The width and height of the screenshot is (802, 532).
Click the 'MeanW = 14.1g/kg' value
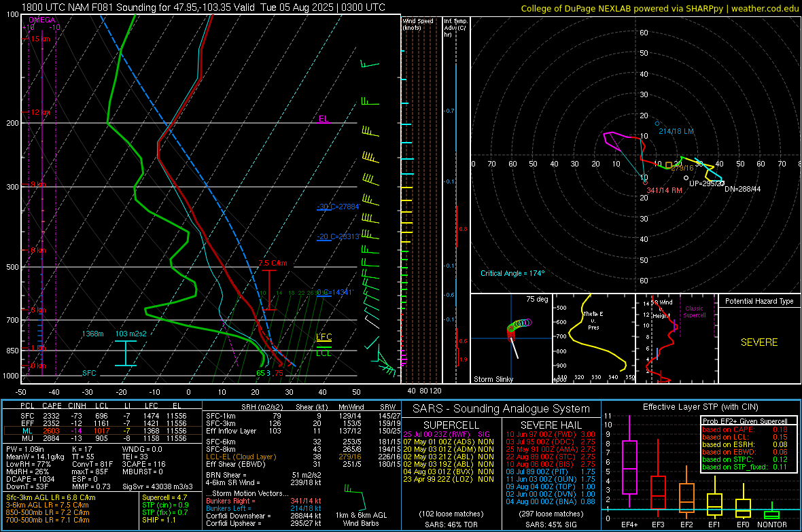35,457
